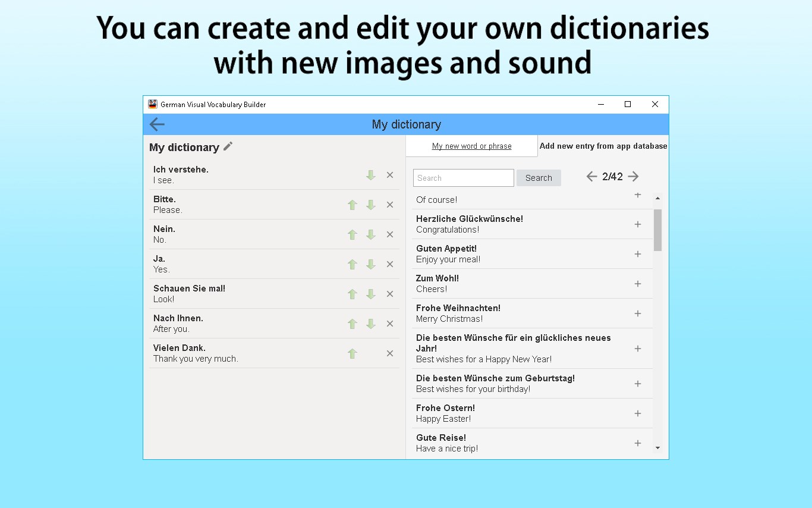Click German Visual Vocabulary Builder app icon
Image resolution: width=812 pixels, height=508 pixels.
(153, 104)
